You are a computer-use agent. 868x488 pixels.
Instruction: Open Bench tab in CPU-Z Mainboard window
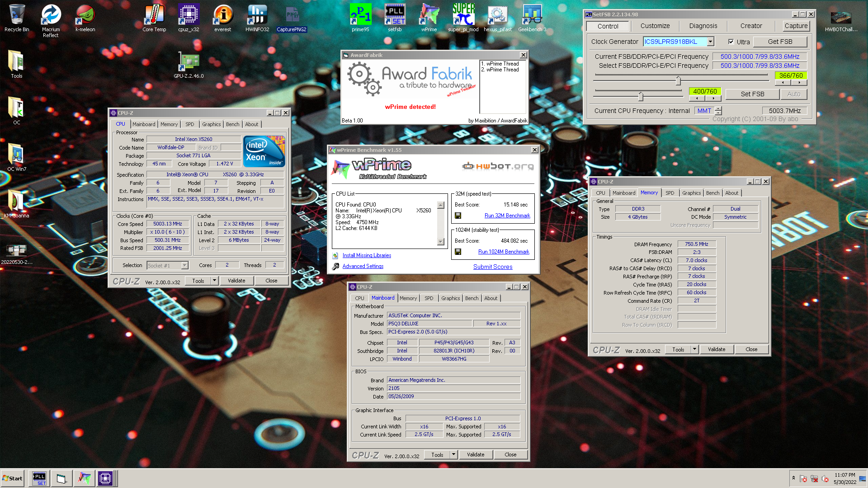(x=472, y=298)
